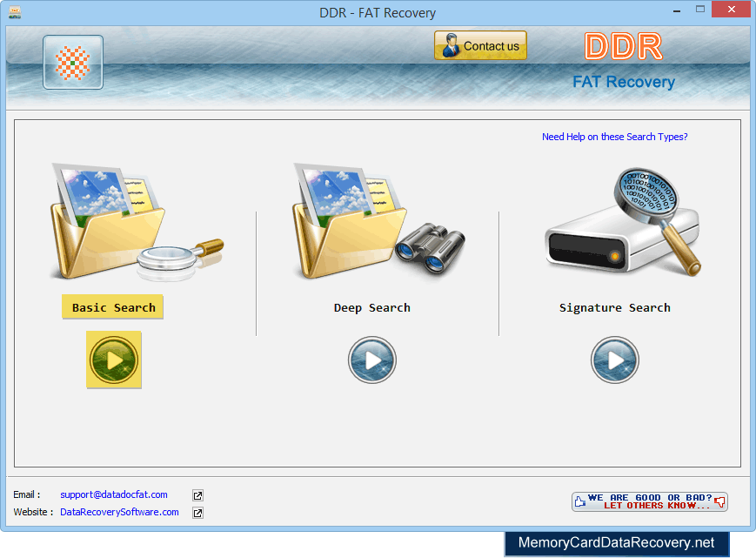Screen dimensions: 756x558
Task: Start Signature Search with its play button
Action: point(615,360)
